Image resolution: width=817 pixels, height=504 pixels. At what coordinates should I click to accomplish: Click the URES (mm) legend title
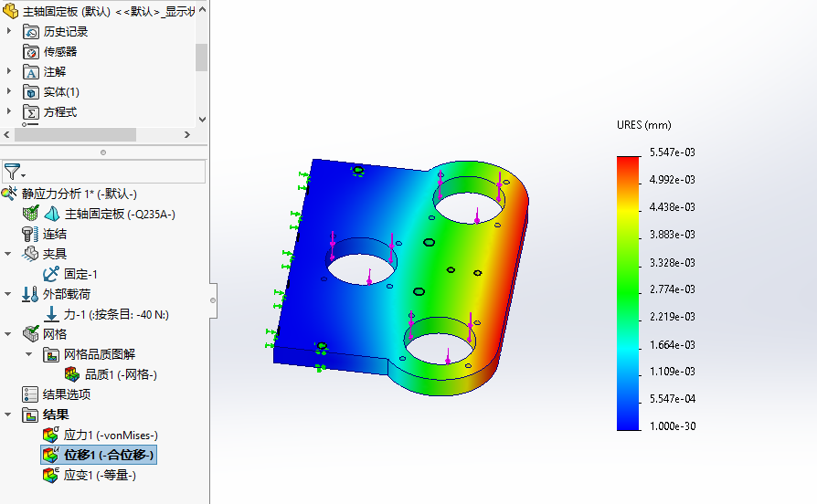coord(644,125)
